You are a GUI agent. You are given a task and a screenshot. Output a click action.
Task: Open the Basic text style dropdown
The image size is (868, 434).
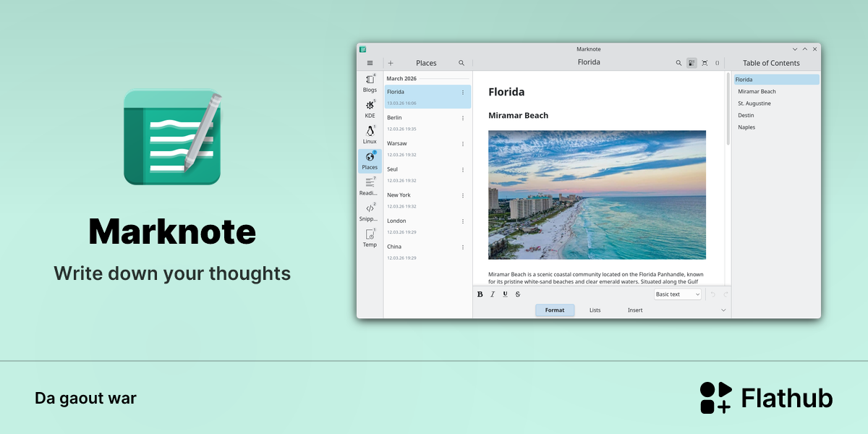pyautogui.click(x=678, y=294)
